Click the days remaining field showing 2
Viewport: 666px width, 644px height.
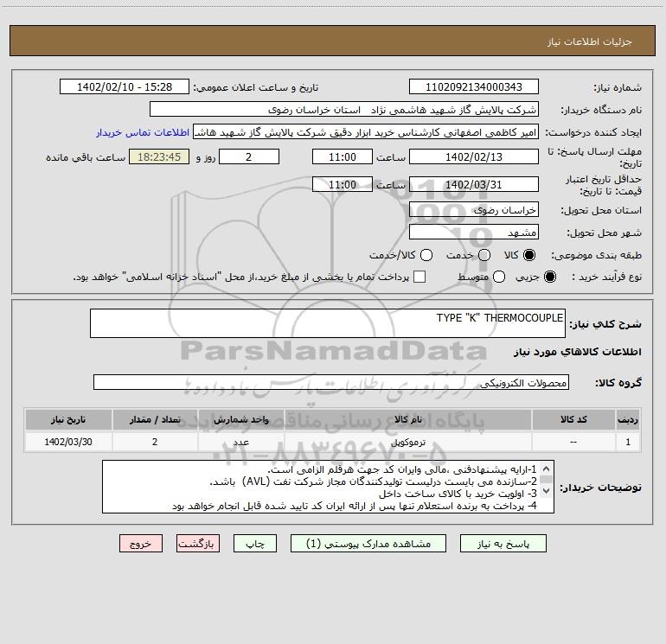249,156
